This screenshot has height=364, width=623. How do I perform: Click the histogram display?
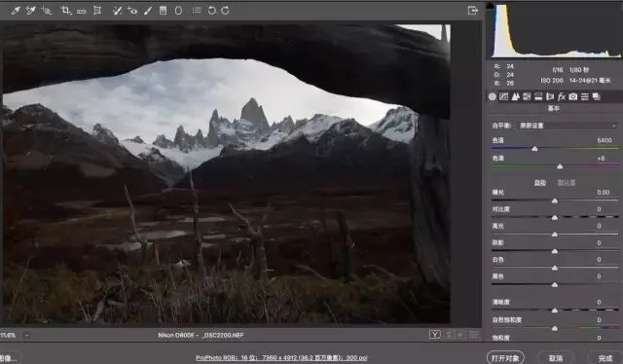point(555,30)
